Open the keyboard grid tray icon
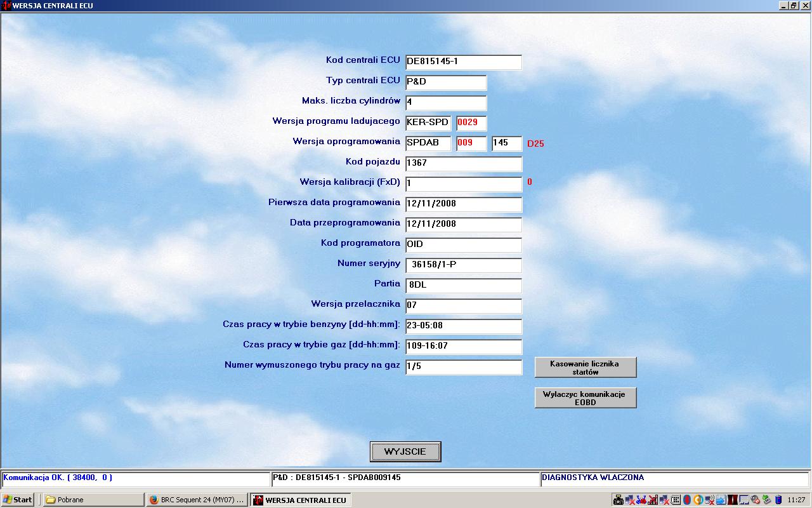 coord(676,500)
